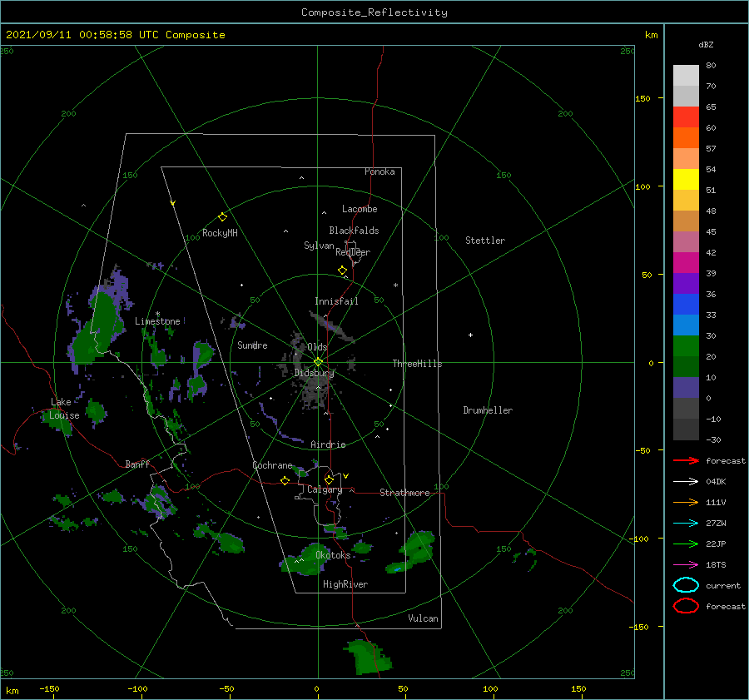This screenshot has height=700, width=749.
Task: Pick the bright green swatch between 30 and 20
Action: tap(686, 346)
